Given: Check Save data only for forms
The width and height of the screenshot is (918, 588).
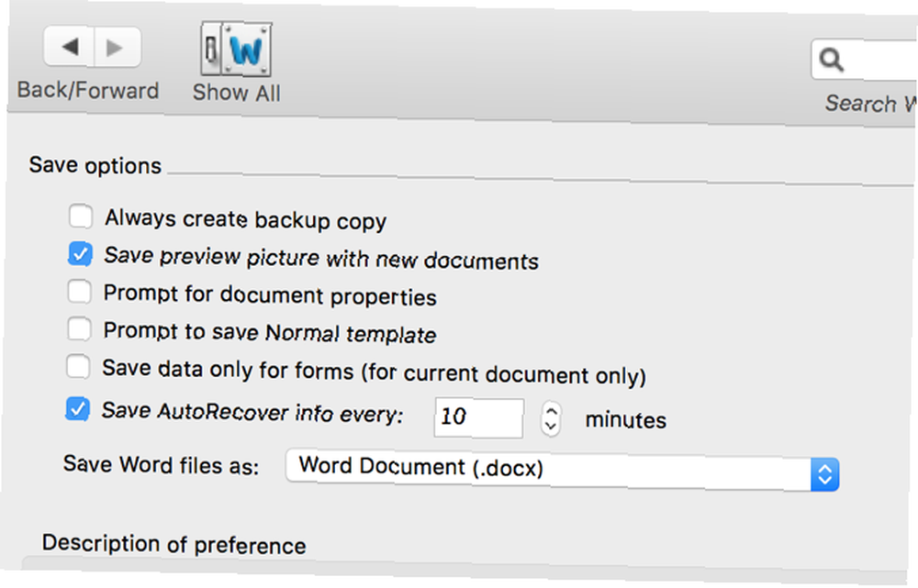Looking at the screenshot, I should [78, 368].
